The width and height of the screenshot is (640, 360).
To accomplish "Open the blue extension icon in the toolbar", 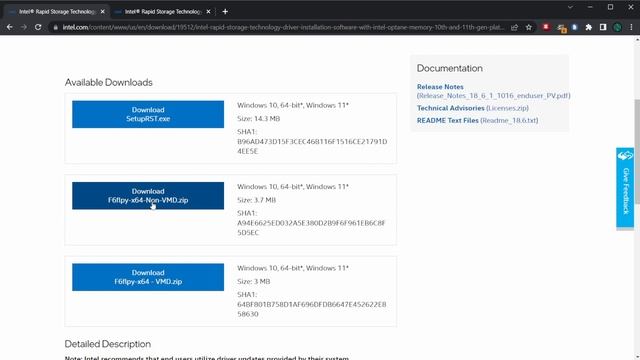I will coord(575,27).
